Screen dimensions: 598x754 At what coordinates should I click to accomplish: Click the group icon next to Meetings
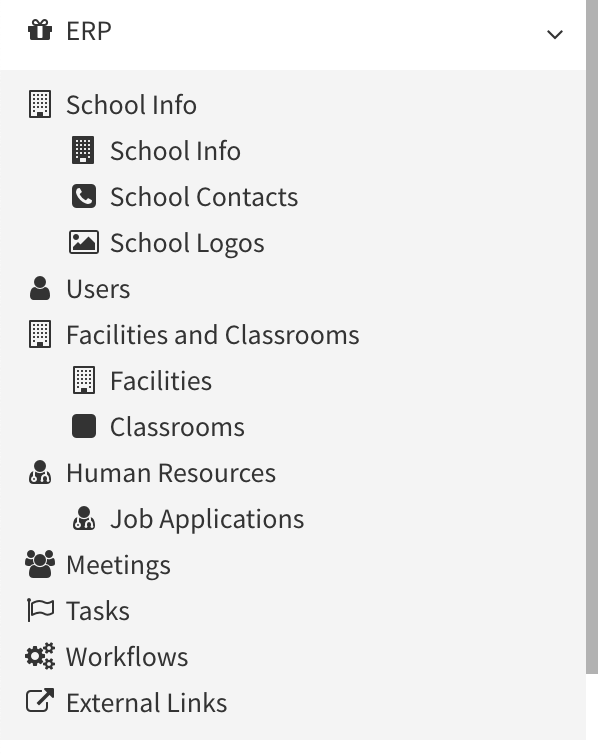[40, 564]
